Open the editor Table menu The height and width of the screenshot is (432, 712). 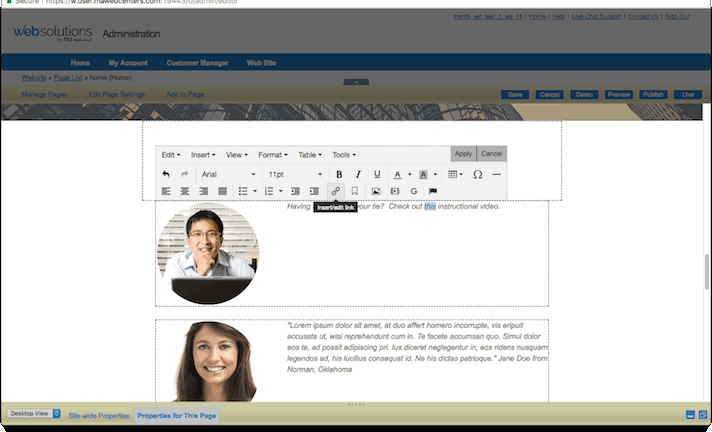click(310, 155)
